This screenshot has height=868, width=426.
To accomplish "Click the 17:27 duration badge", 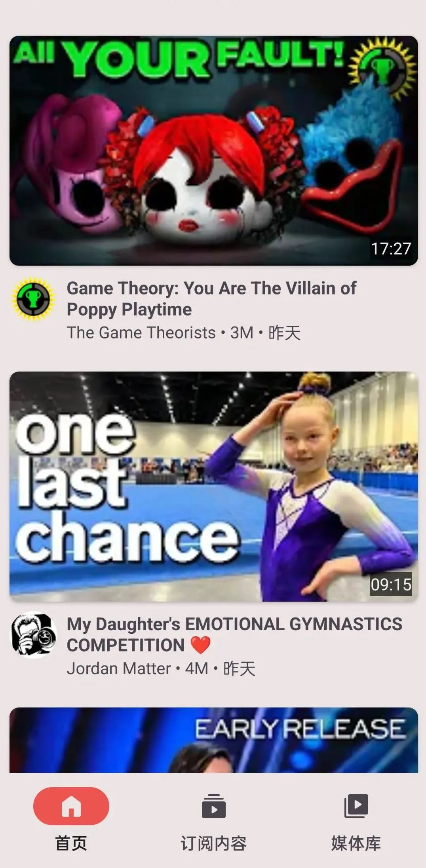I will 391,249.
